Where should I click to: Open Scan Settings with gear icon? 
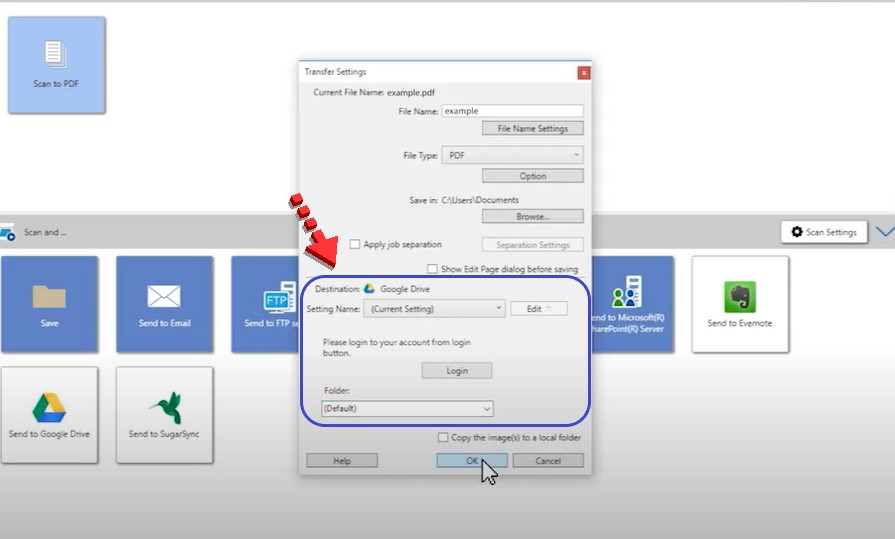[823, 232]
